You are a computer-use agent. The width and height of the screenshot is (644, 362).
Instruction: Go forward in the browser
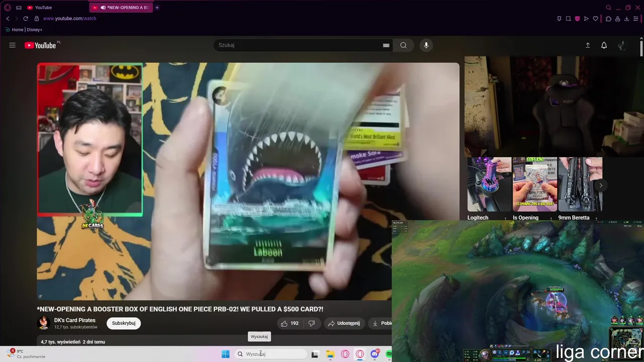(16, 19)
